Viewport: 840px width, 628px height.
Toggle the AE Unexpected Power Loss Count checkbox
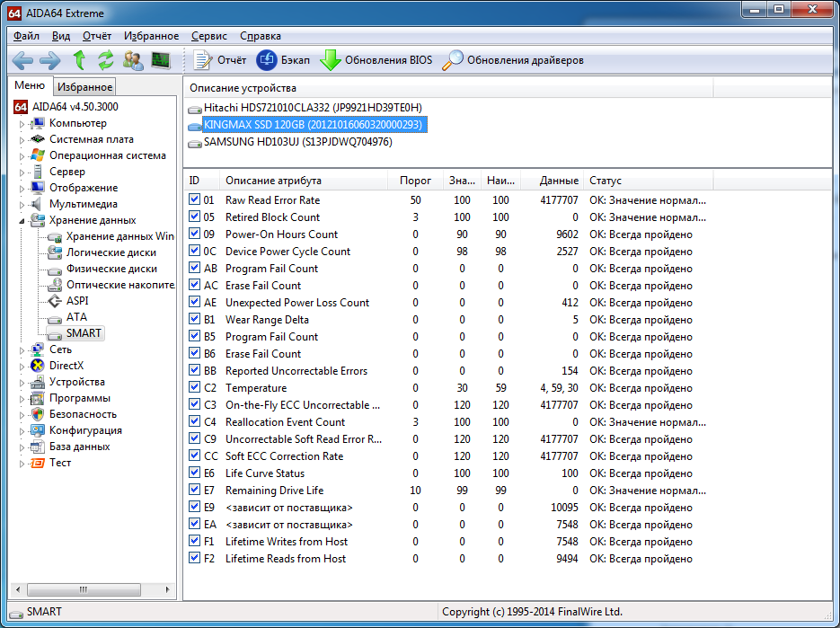coord(194,302)
